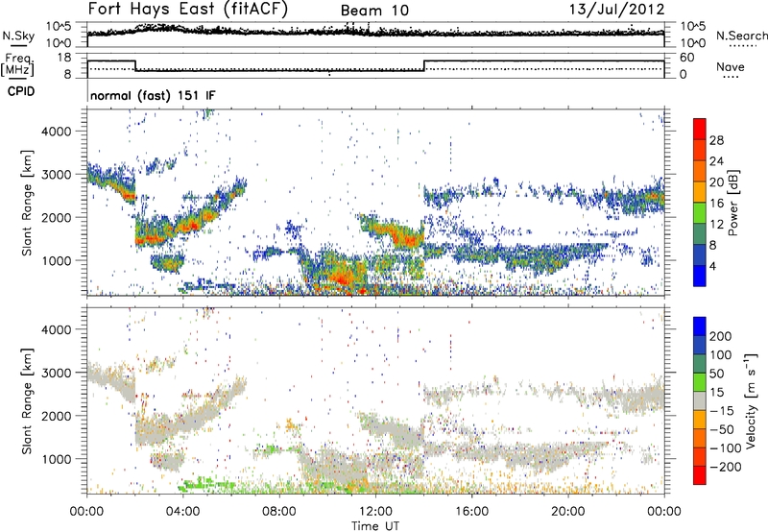Click the "12:00" time axis tick

point(375,512)
